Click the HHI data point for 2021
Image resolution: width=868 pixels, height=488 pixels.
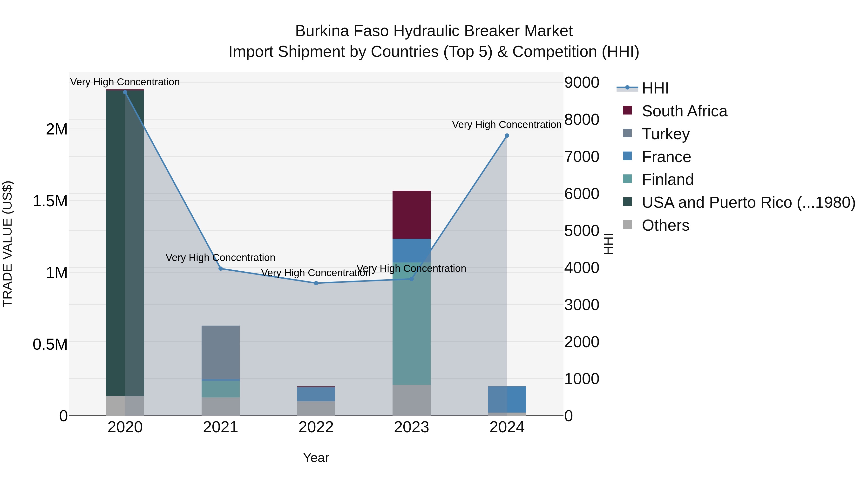[x=221, y=268]
